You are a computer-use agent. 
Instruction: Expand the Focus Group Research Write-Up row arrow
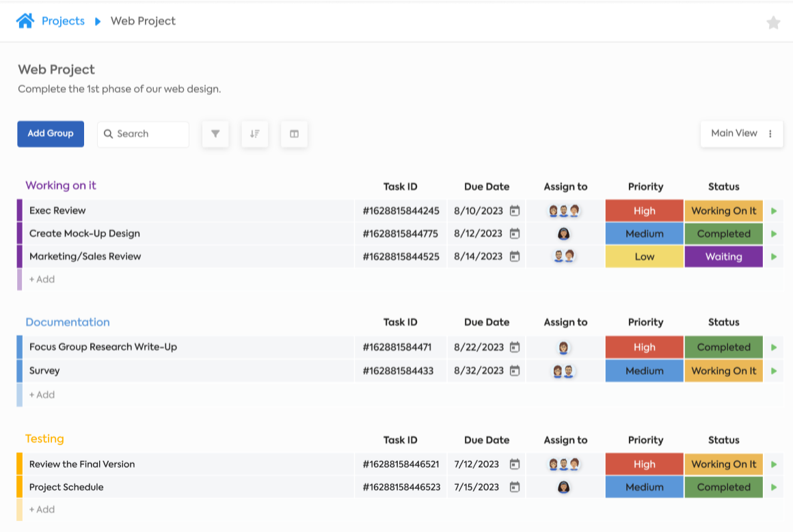click(x=774, y=347)
